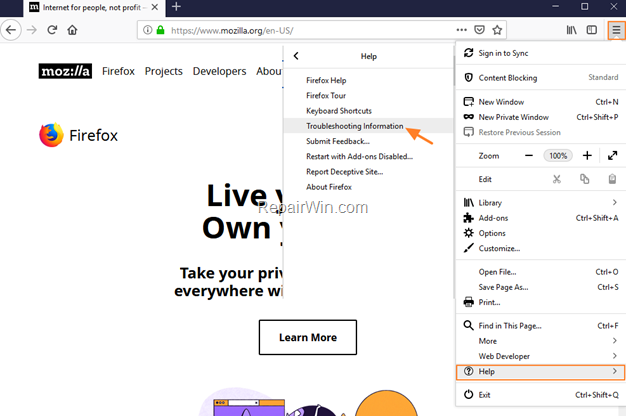
Task: Select Sign in to Sync
Action: 541,53
